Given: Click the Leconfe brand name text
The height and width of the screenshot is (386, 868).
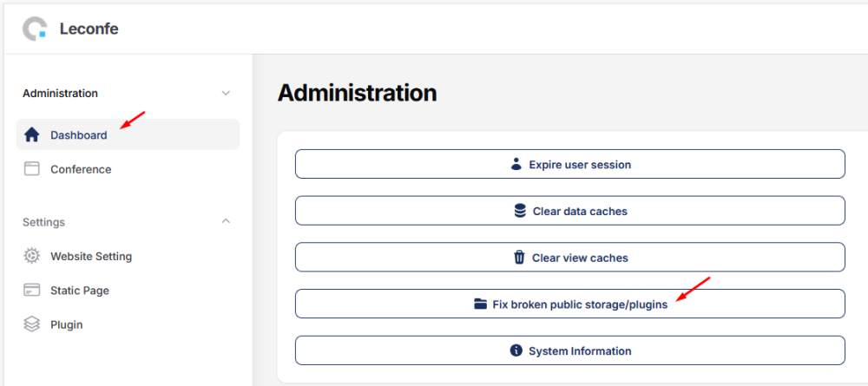Looking at the screenshot, I should (x=89, y=29).
